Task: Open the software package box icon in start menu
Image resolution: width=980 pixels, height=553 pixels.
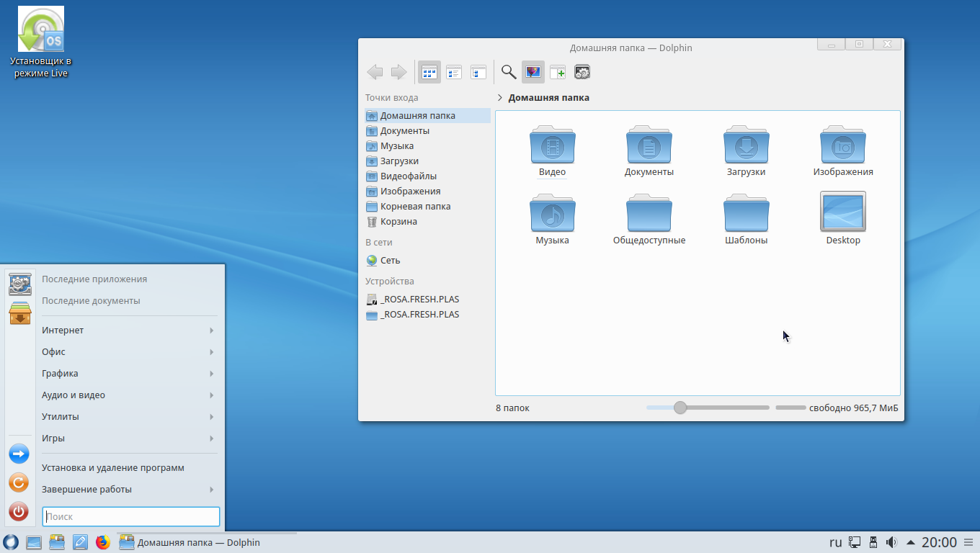Action: tap(19, 313)
